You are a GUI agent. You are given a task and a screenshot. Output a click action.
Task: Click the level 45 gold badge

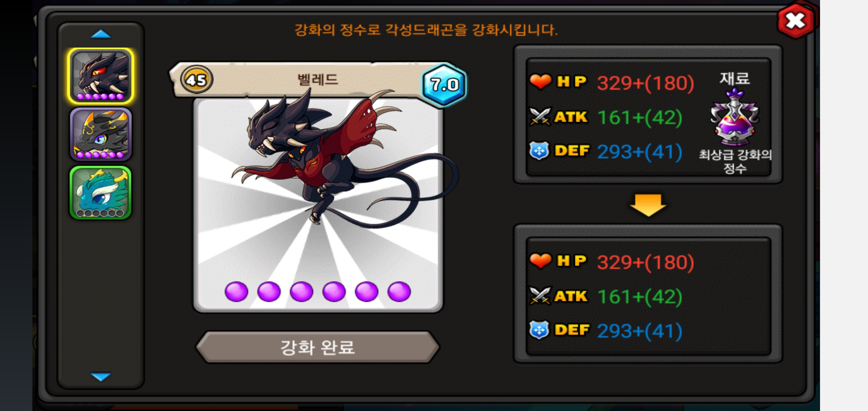196,80
